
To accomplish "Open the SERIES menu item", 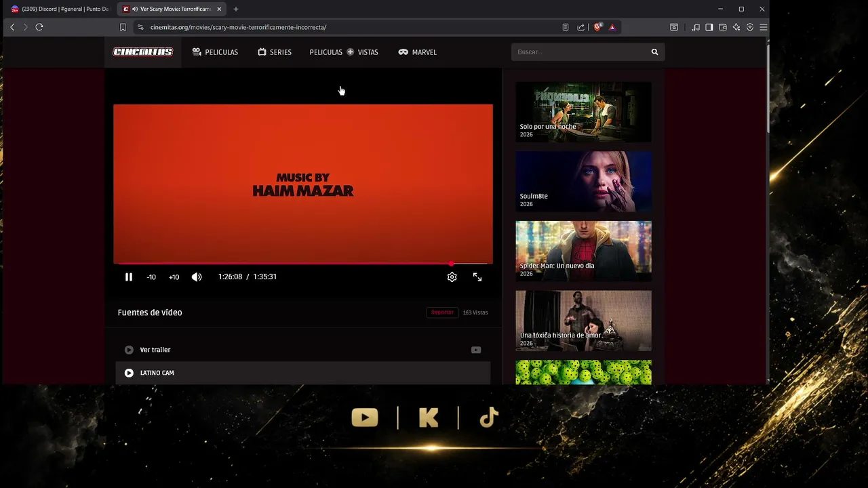I will pos(275,52).
